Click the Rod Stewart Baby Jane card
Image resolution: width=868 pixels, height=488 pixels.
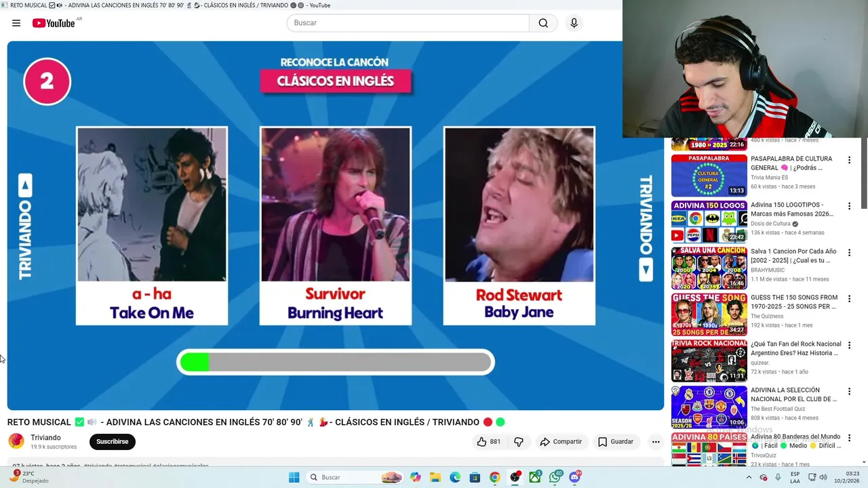pos(519,226)
